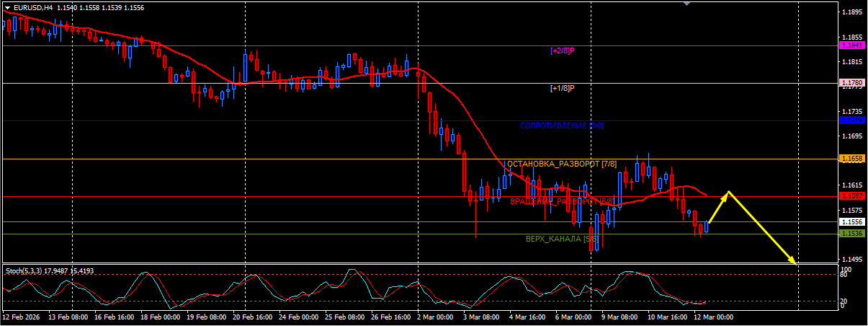The height and width of the screenshot is (326, 868).
Task: Select the ОСТАНОВКА_РАЗВОРОТ [7/8] label
Action: (x=562, y=164)
